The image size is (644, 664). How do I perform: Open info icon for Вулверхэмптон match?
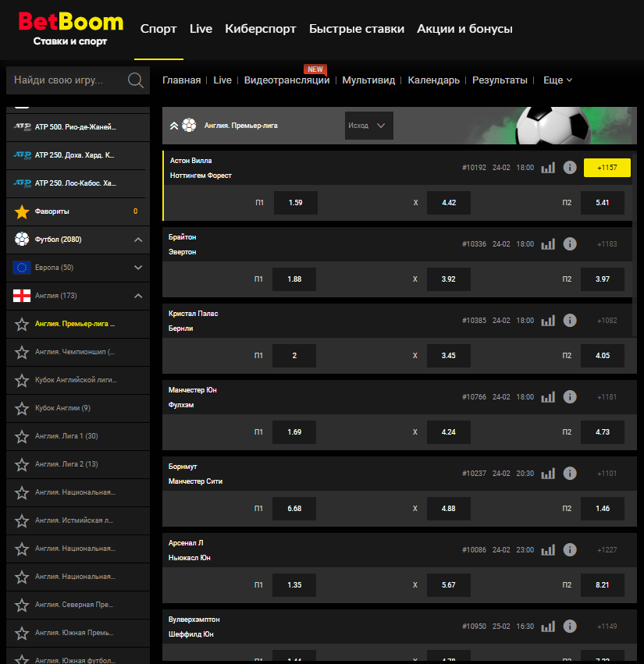[x=569, y=627]
